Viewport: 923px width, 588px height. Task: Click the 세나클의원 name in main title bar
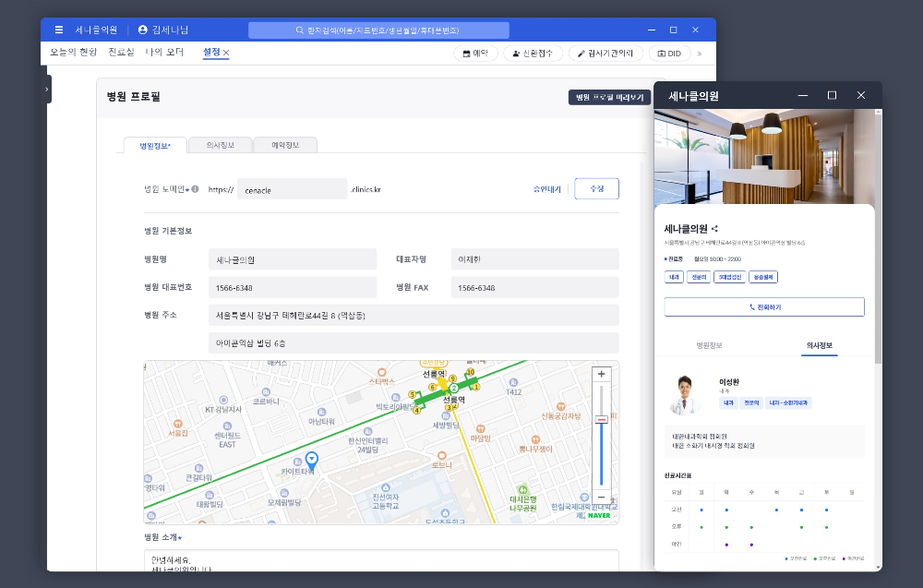point(96,30)
